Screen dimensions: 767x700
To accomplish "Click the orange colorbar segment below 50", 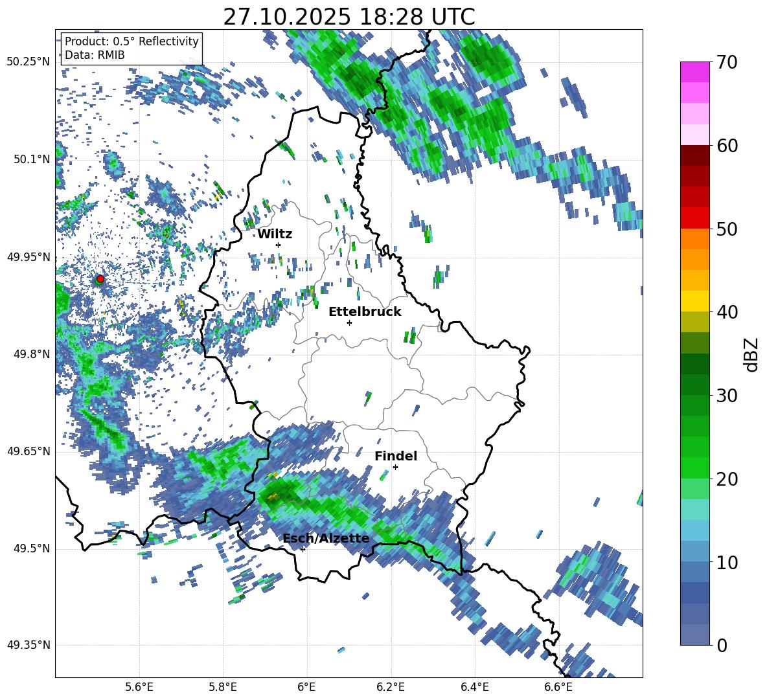I will pos(694,239).
